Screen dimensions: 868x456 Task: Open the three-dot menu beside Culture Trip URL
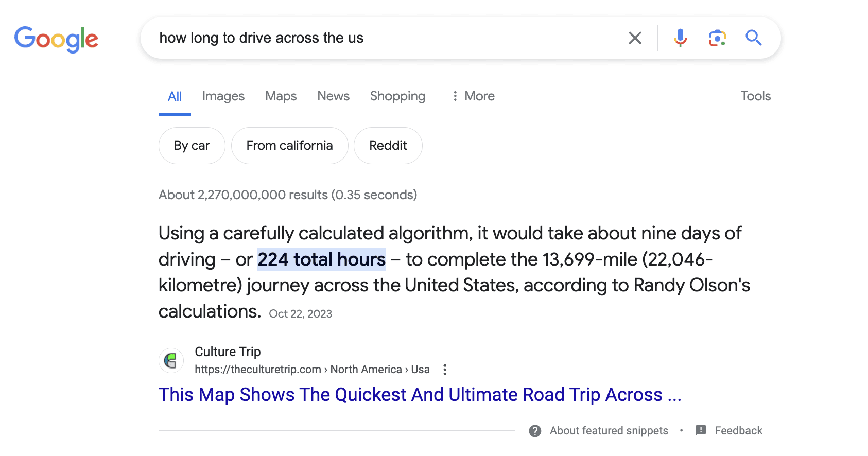point(445,370)
